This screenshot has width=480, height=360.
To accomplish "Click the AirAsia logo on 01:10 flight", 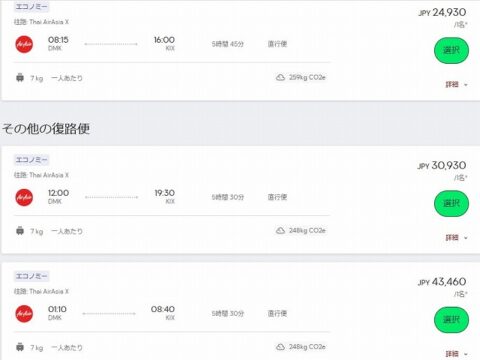I will click(24, 314).
